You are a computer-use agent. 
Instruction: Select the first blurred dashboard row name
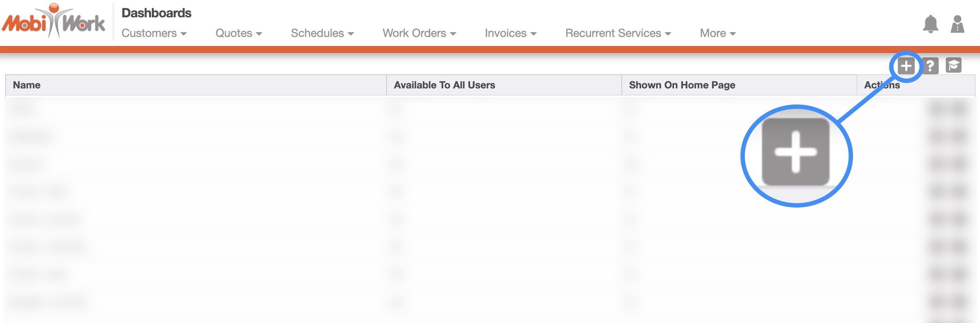(x=23, y=109)
